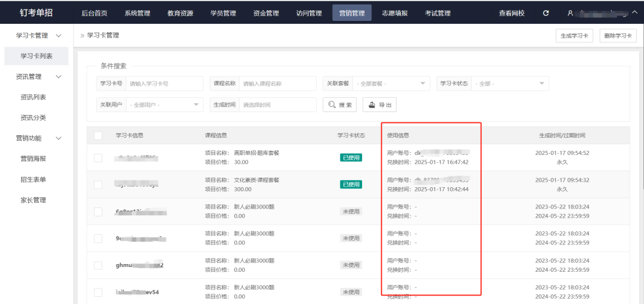
Task: Check the 高职单招-题库套餐 row checkbox
Action: tap(98, 157)
